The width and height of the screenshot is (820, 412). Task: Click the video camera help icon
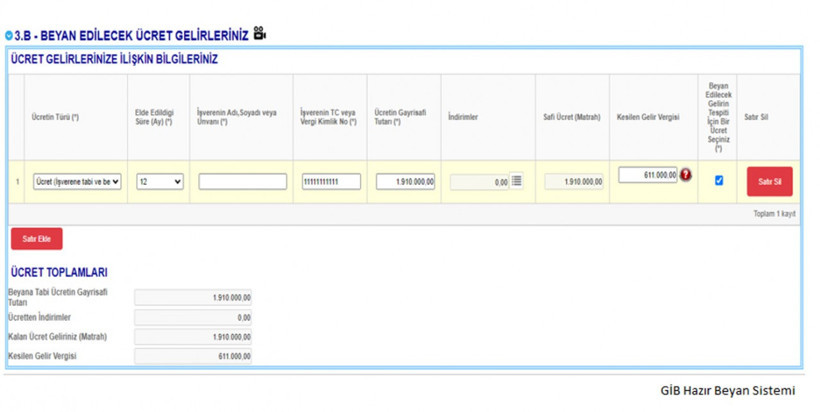click(x=260, y=34)
